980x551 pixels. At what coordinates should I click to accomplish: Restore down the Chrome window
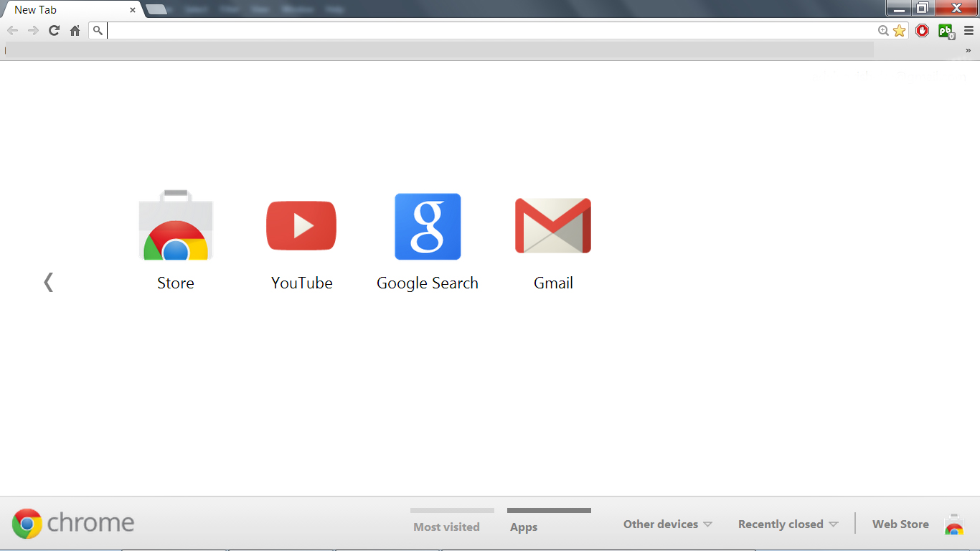922,8
